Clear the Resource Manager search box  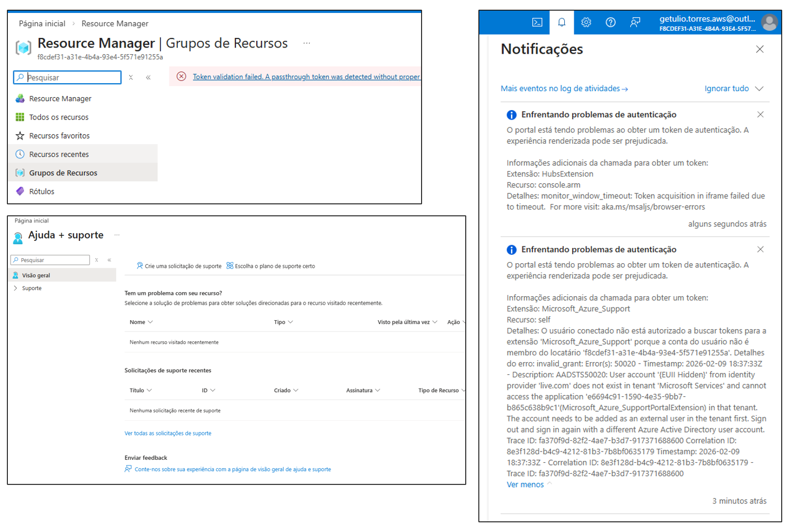(131, 77)
